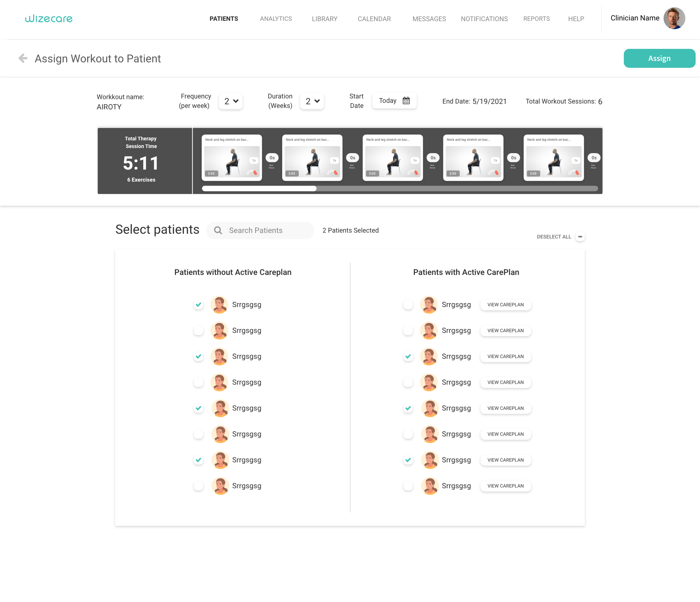
Task: Go to Analytics
Action: 276,19
